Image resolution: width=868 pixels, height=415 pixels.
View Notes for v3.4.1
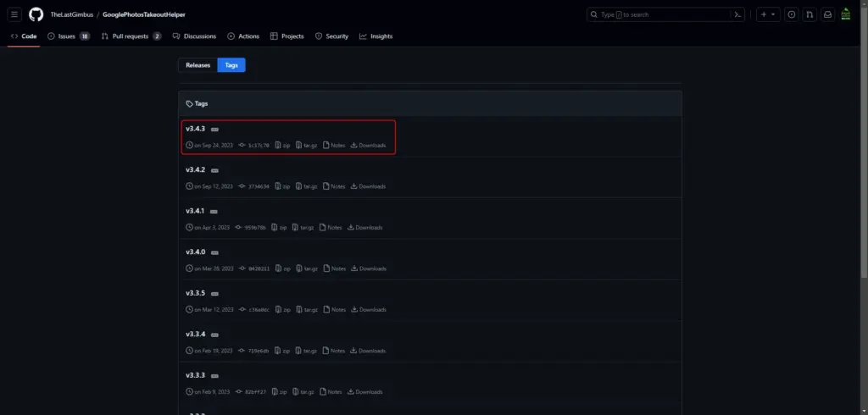click(x=331, y=228)
